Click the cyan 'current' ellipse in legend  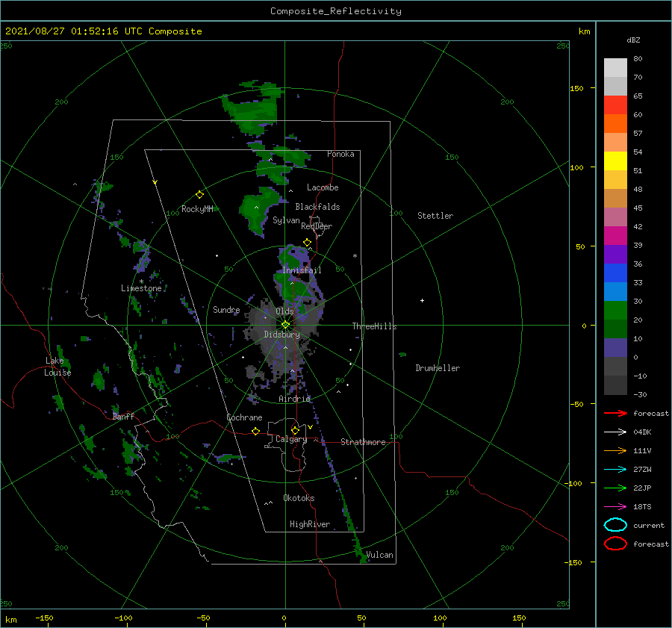click(x=615, y=525)
